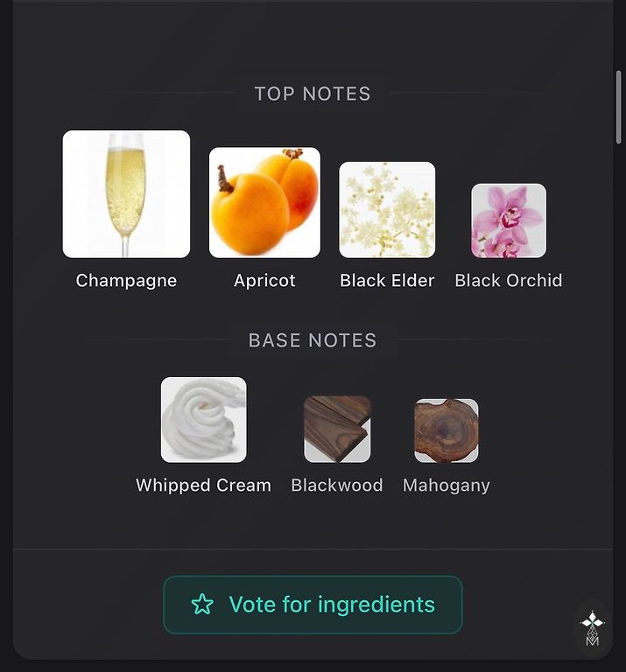Tap the Black Elder flower image

pos(387,210)
